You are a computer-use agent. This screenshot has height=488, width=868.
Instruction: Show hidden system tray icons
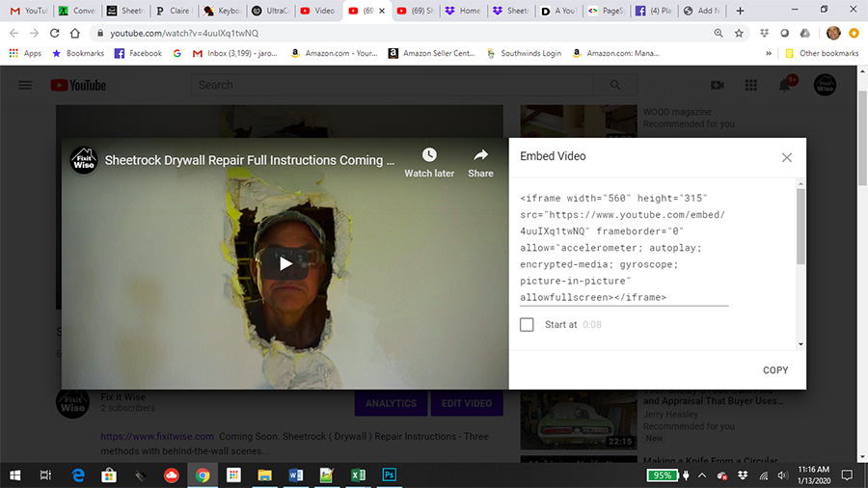pos(702,475)
